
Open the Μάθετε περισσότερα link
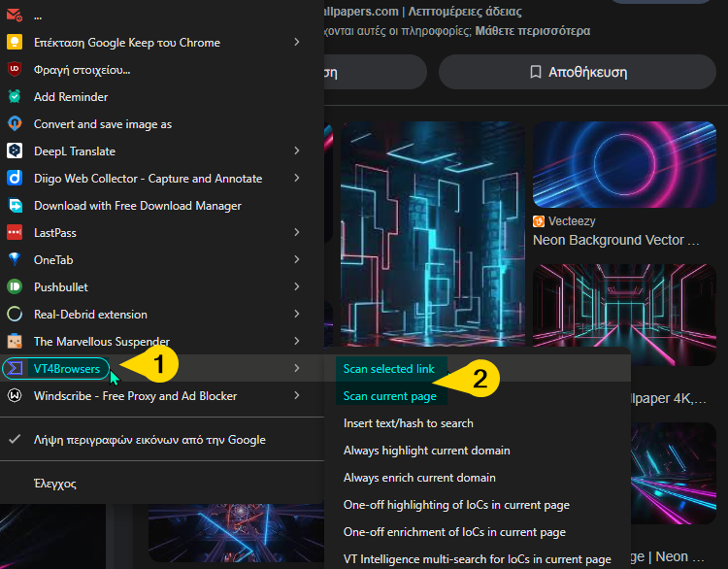coord(533,31)
